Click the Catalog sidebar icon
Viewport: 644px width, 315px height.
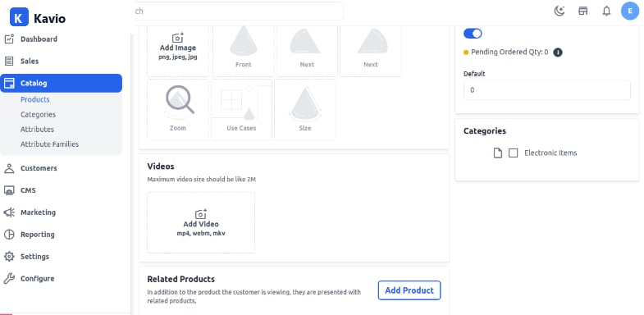coord(9,83)
